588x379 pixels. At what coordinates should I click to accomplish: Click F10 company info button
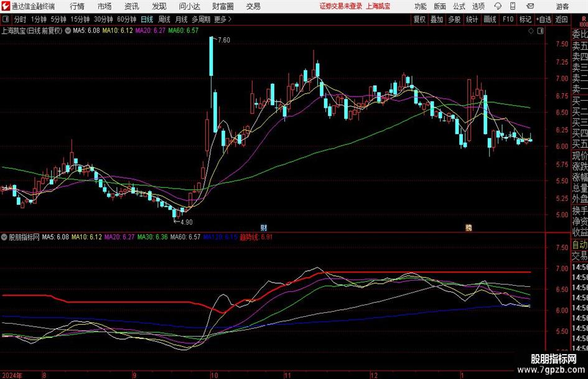(x=508, y=19)
